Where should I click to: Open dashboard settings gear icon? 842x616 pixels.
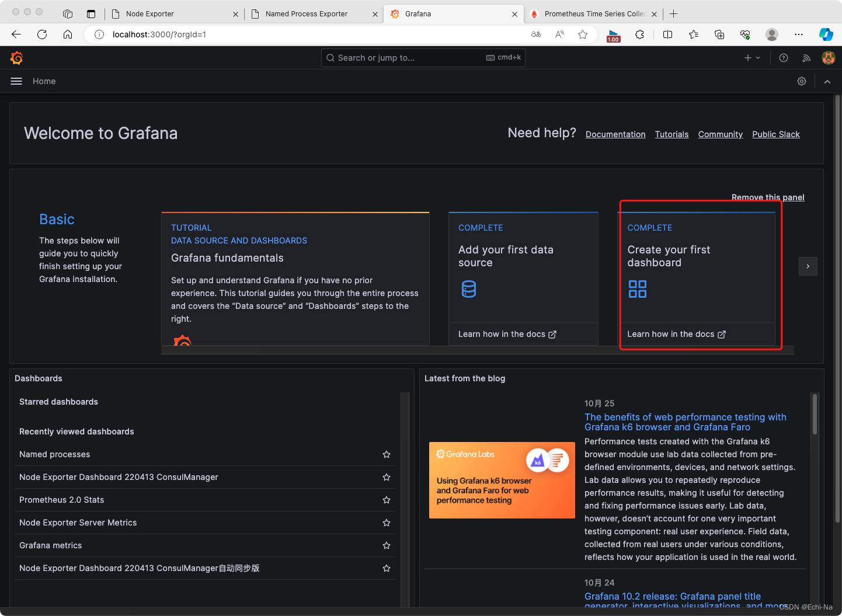pos(802,81)
